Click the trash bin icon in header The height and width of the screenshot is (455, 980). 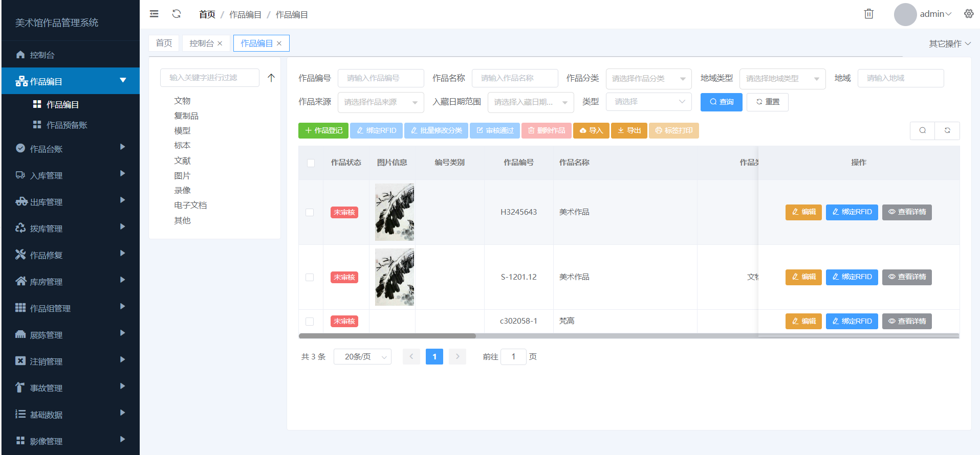point(868,14)
